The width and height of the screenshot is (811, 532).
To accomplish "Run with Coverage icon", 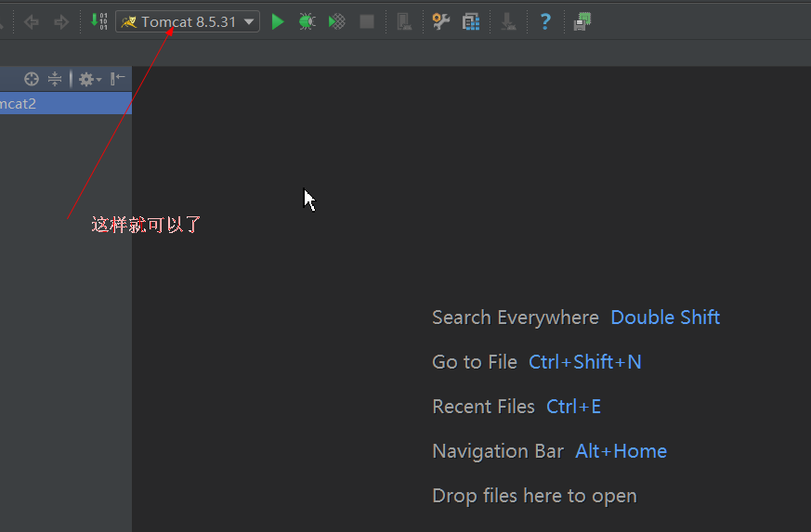I will (x=337, y=21).
